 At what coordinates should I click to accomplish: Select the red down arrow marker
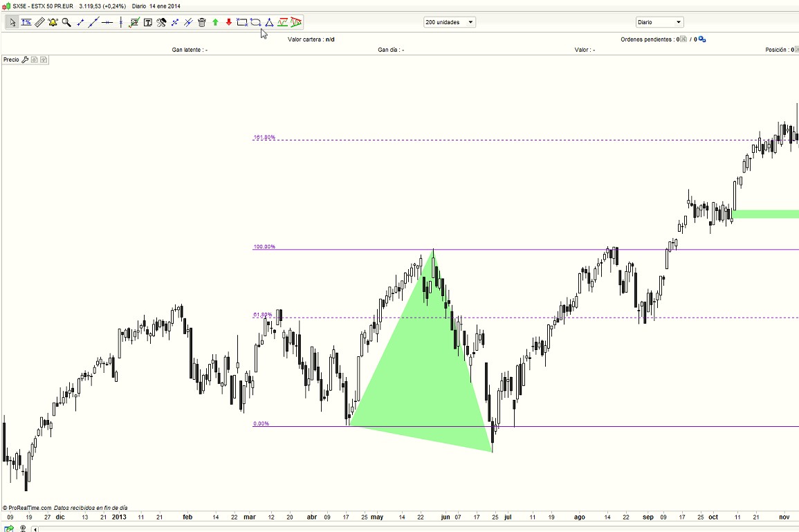(x=229, y=22)
